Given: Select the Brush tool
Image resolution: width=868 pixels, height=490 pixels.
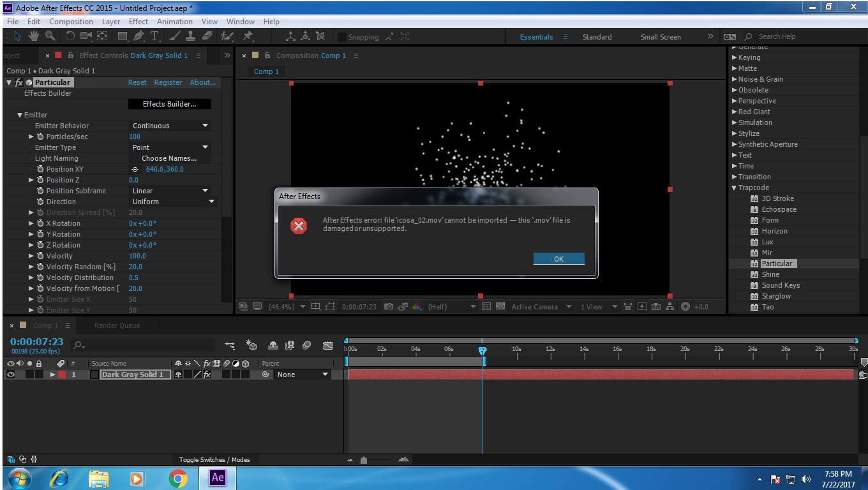Looking at the screenshot, I should coord(175,36).
